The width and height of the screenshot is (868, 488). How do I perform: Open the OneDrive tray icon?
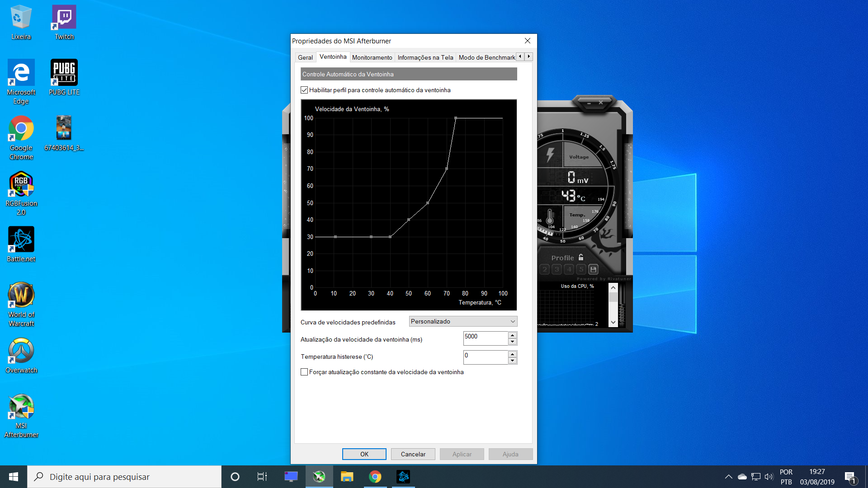742,477
